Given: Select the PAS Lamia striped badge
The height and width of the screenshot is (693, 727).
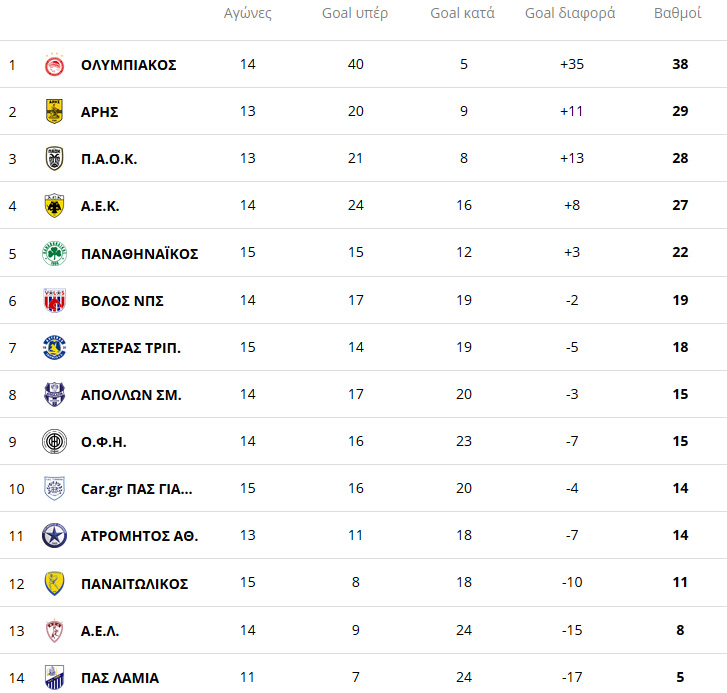Looking at the screenshot, I should point(54,677).
